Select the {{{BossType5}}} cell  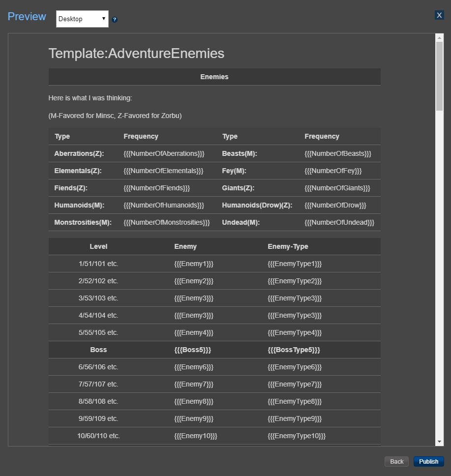pos(294,350)
